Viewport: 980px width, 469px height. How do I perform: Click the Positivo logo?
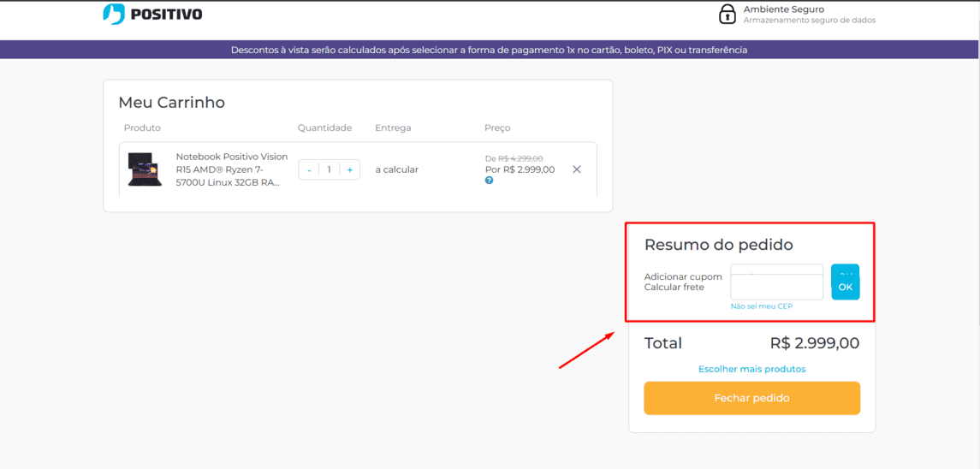point(152,14)
